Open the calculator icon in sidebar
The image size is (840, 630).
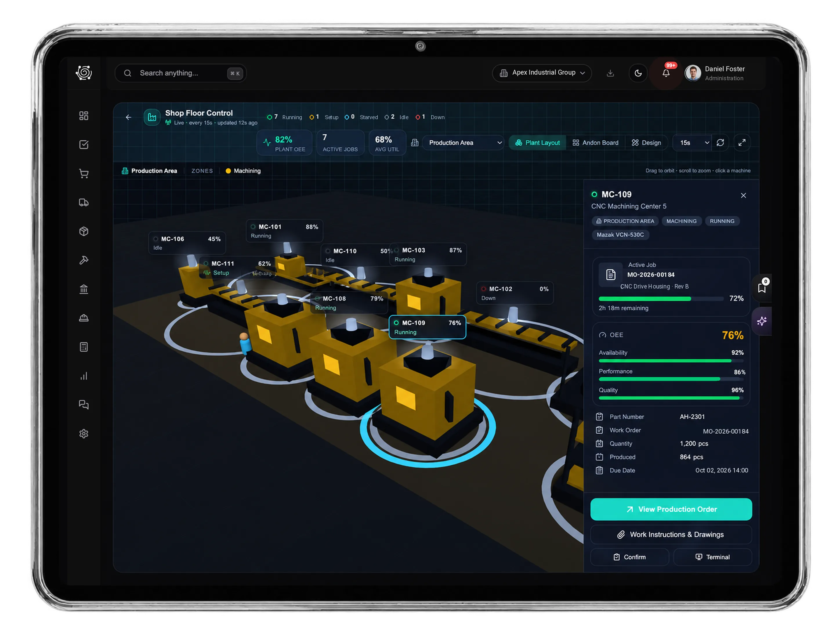(x=84, y=347)
